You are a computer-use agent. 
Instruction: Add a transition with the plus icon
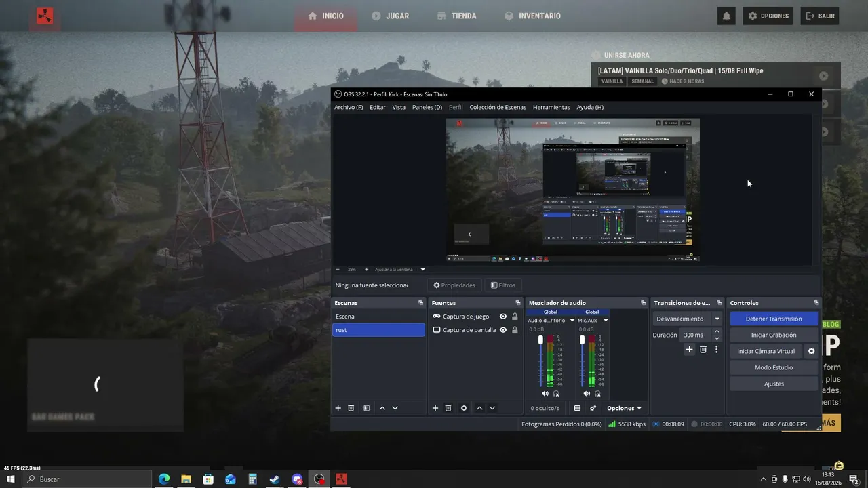[690, 350]
